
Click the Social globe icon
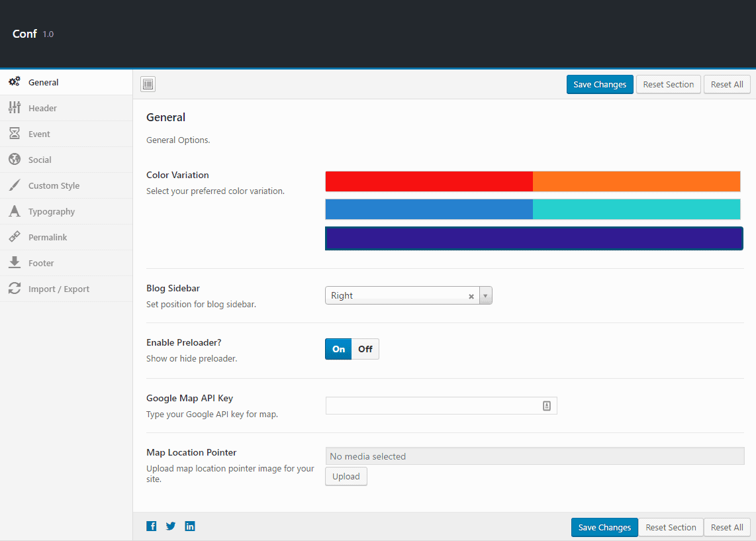(15, 160)
